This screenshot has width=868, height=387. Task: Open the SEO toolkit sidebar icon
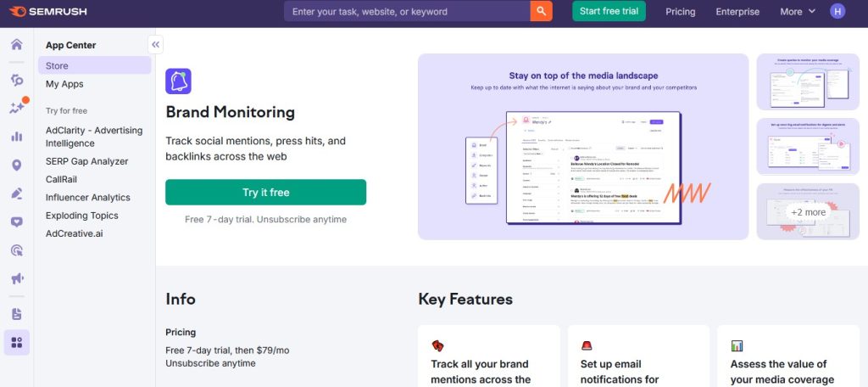17,81
